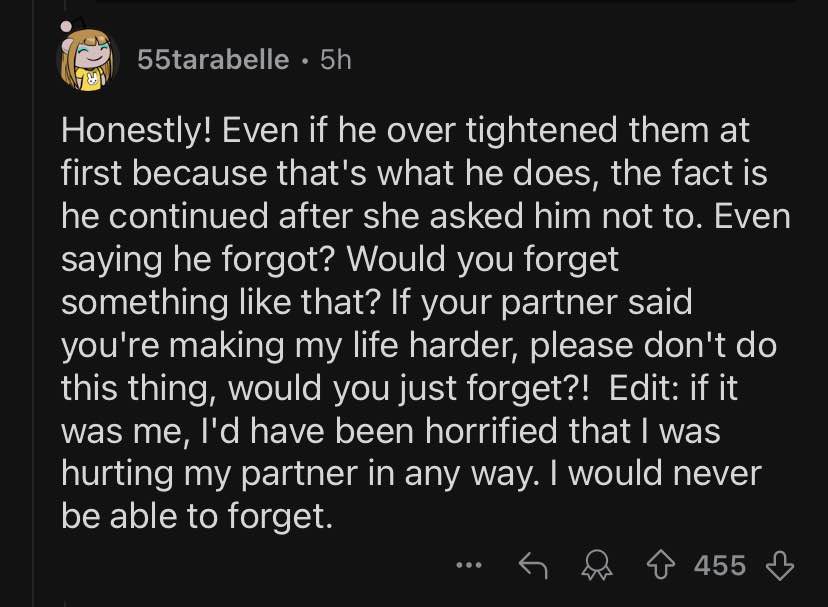Tap the text "you're making my life harder"
Viewport: 828px width, 607px height.
(x=286, y=346)
